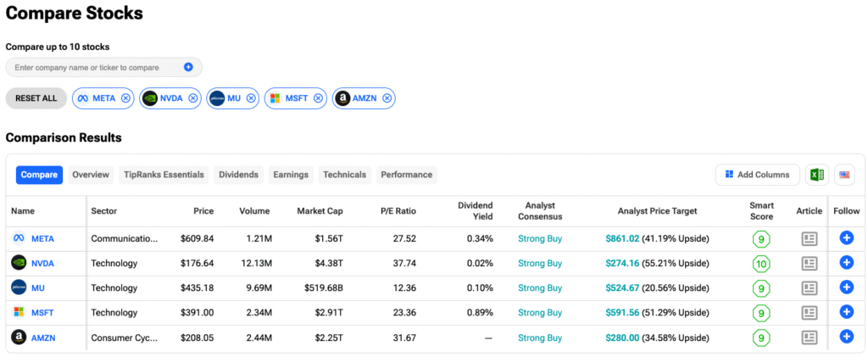868x357 pixels.
Task: Open the TipRanks Essentials tab
Action: tap(164, 175)
